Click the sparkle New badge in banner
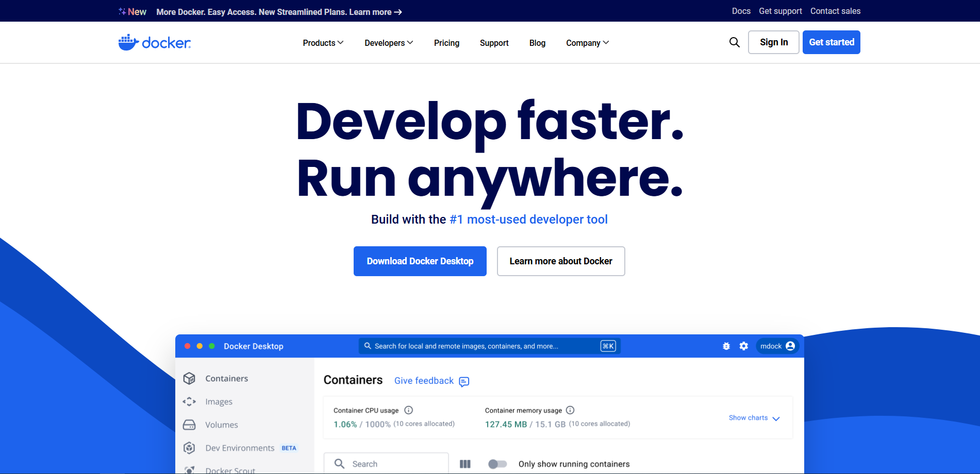 pos(132,11)
